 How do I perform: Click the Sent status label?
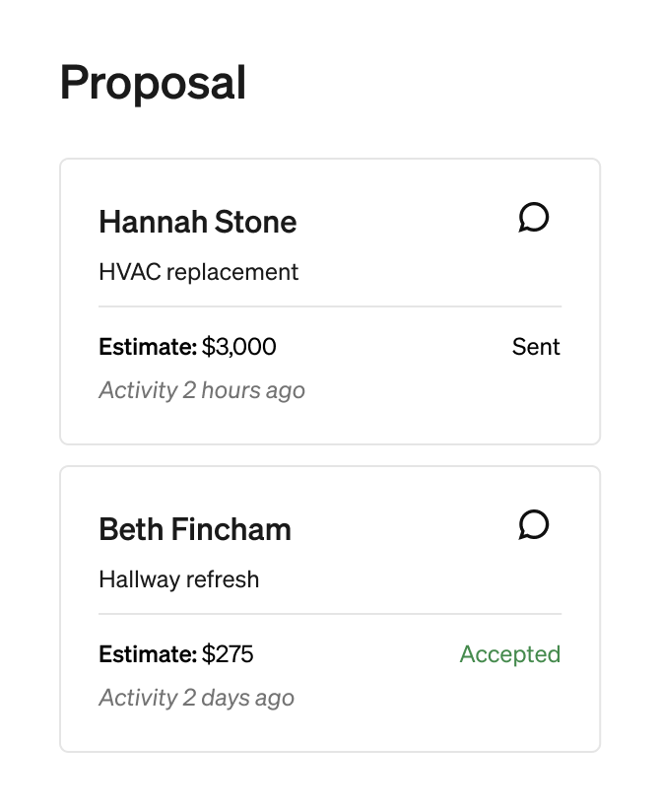(536, 347)
